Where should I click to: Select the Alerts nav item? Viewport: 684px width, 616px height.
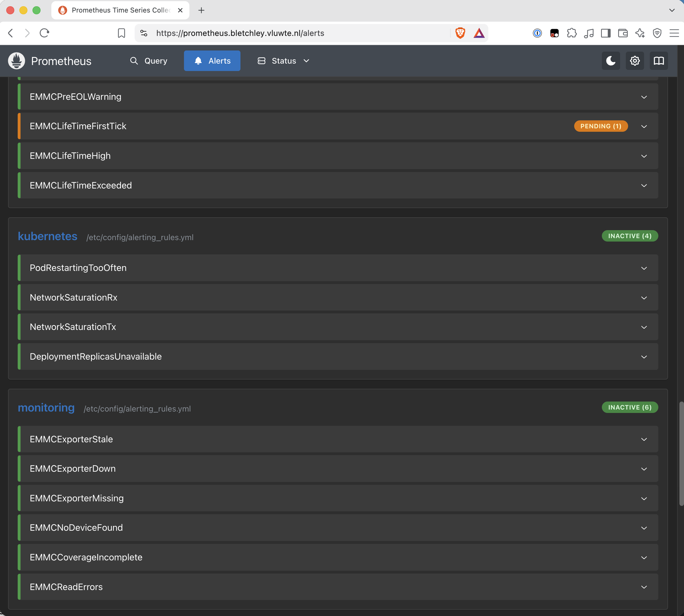point(212,61)
